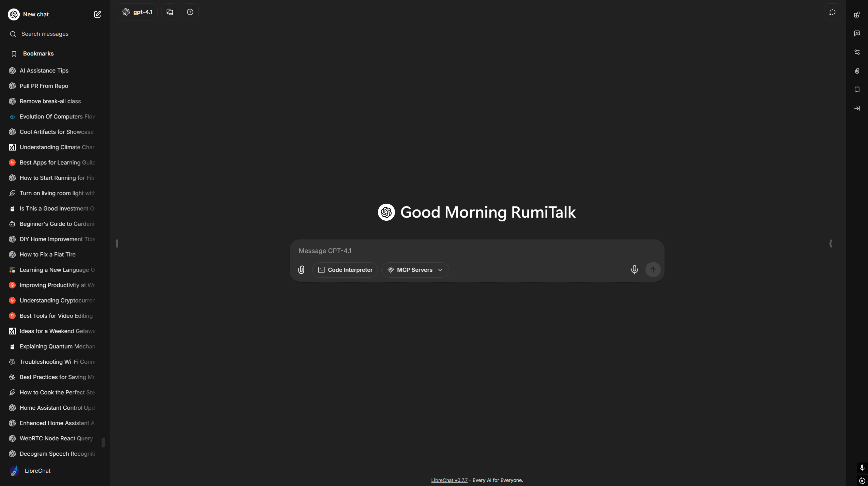Click the sidebar scrollbar thumb

(x=103, y=442)
